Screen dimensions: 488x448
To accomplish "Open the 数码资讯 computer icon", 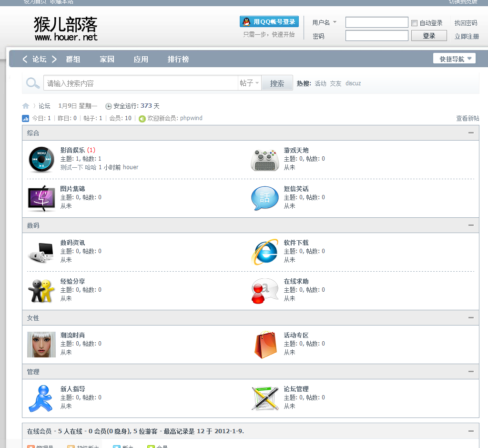I will pos(41,252).
